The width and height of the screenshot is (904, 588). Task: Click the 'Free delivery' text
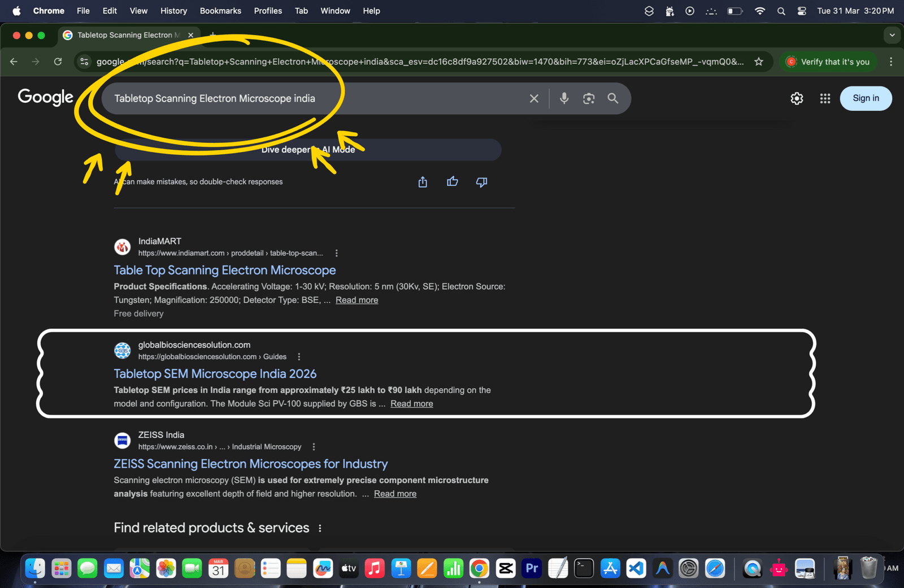138,313
